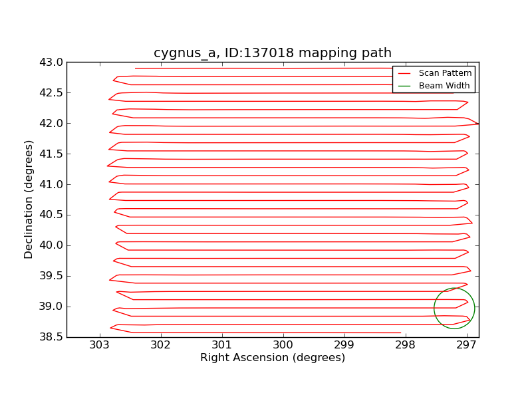Click y-axis tick label 40.5
The image size is (532, 399).
(x=51, y=215)
